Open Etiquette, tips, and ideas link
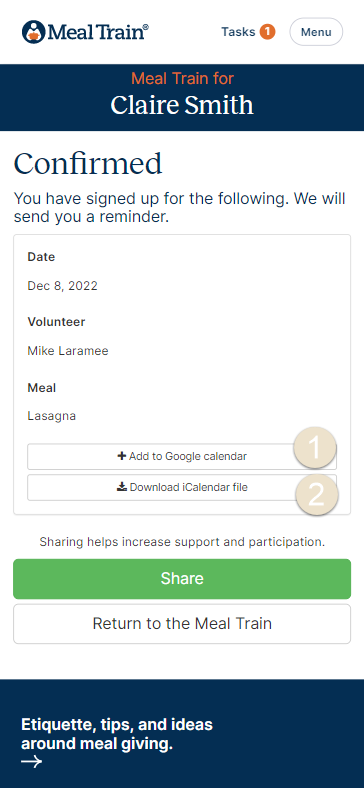This screenshot has height=788, width=364. pyautogui.click(x=117, y=734)
